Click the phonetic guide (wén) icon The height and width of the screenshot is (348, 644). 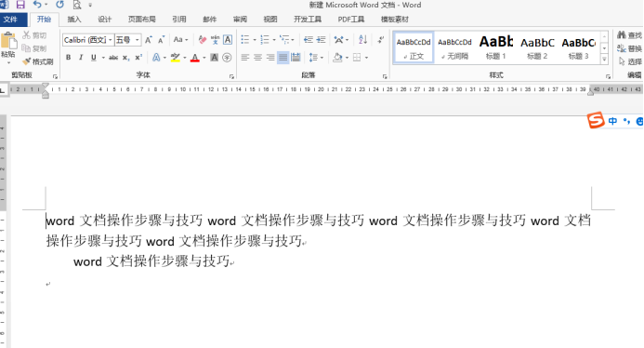(215, 40)
